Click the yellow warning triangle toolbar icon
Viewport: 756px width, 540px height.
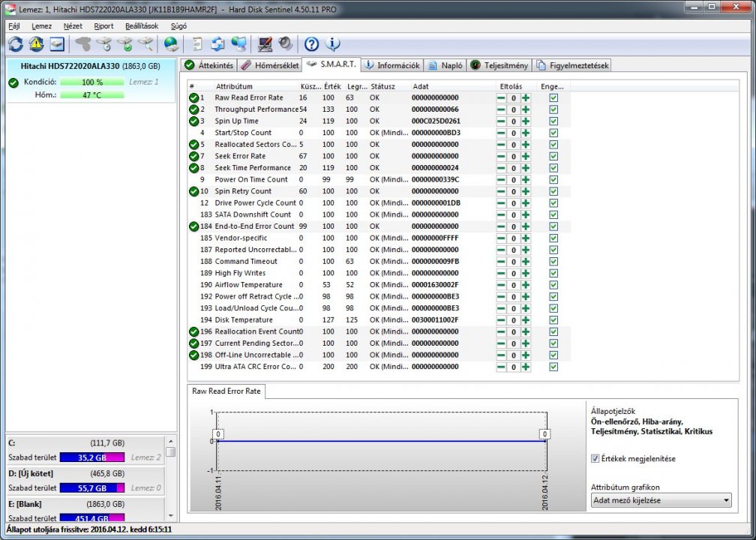tap(36, 44)
